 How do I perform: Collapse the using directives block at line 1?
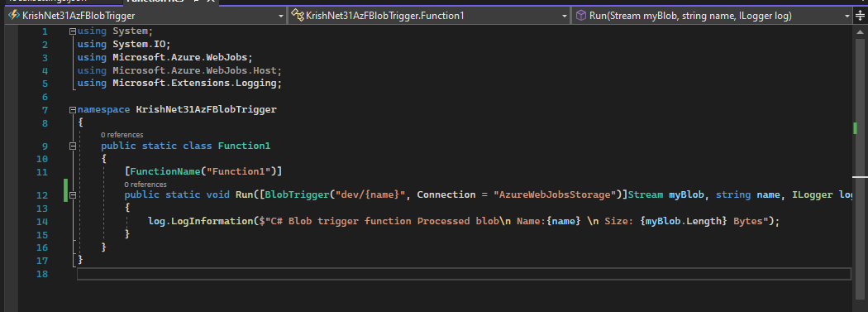click(73, 31)
